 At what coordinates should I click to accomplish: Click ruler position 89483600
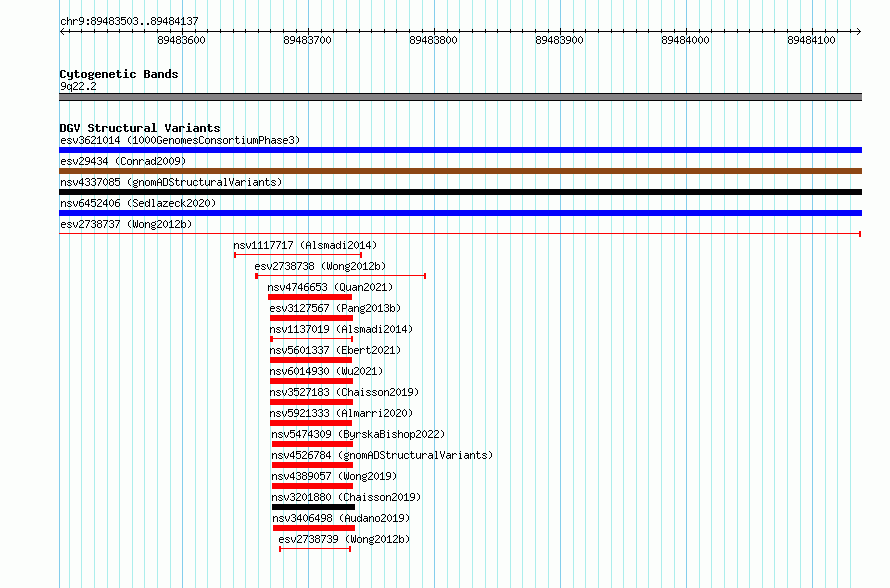182,40
